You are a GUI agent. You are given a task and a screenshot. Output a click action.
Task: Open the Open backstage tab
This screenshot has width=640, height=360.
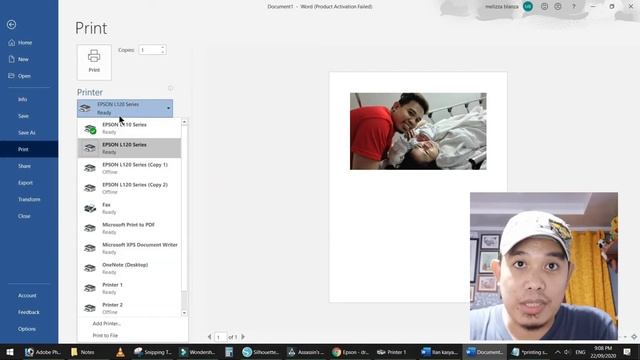click(x=29, y=76)
